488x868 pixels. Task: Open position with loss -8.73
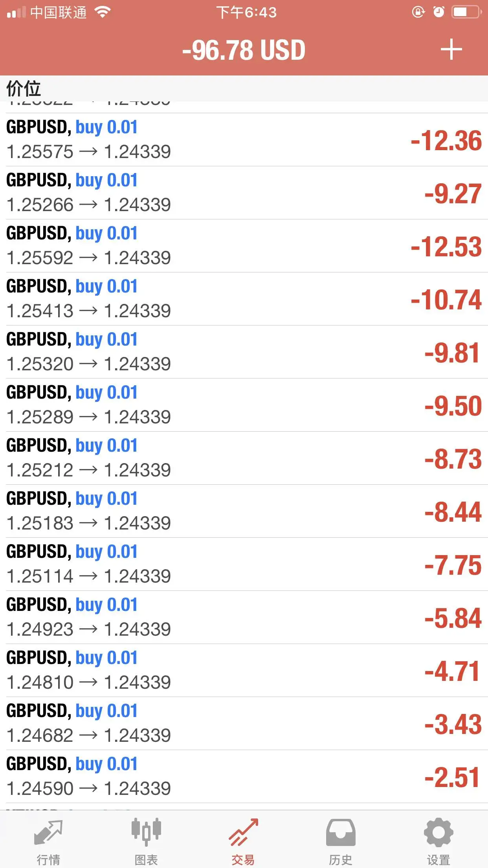(244, 458)
